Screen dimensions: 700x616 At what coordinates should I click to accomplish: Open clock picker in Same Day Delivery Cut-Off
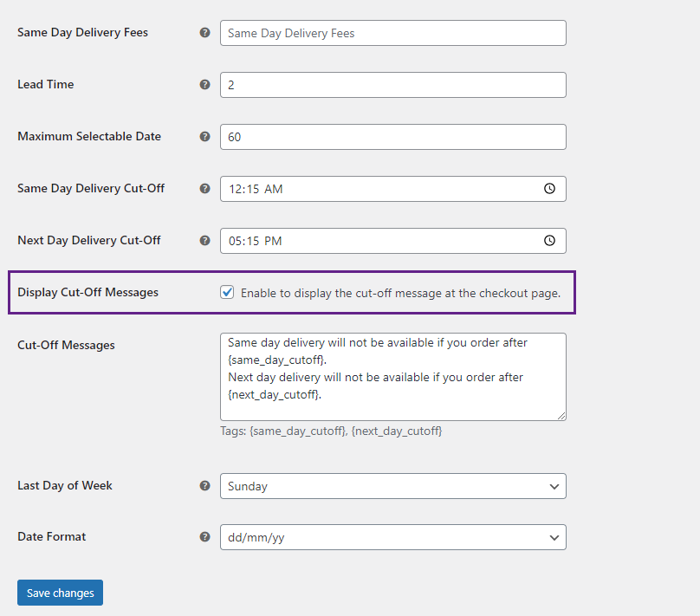pyautogui.click(x=549, y=188)
